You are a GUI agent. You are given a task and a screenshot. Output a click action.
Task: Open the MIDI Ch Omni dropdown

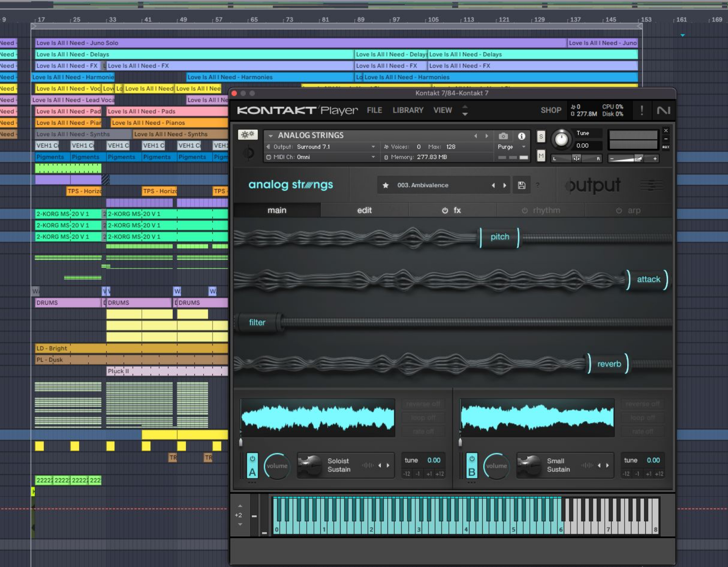point(373,157)
